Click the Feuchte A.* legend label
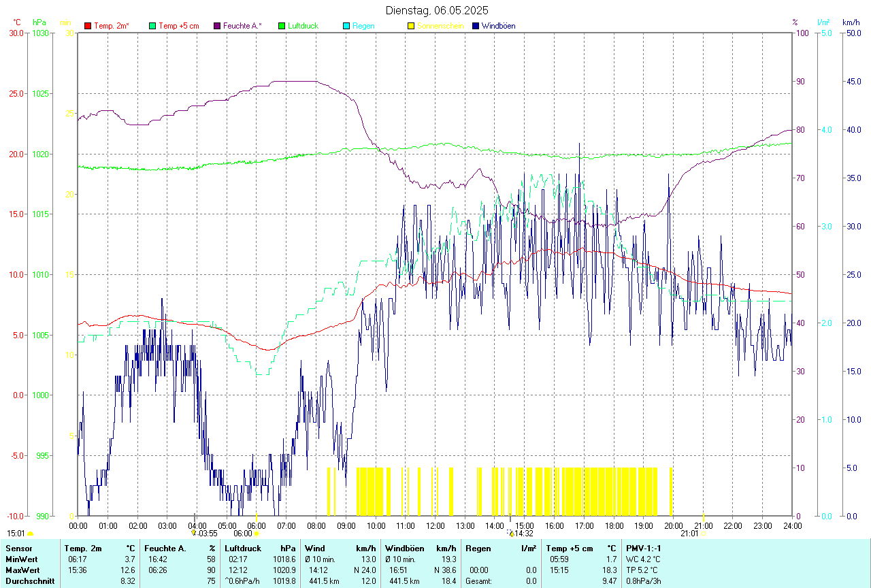This screenshot has width=871, height=588. [242, 26]
